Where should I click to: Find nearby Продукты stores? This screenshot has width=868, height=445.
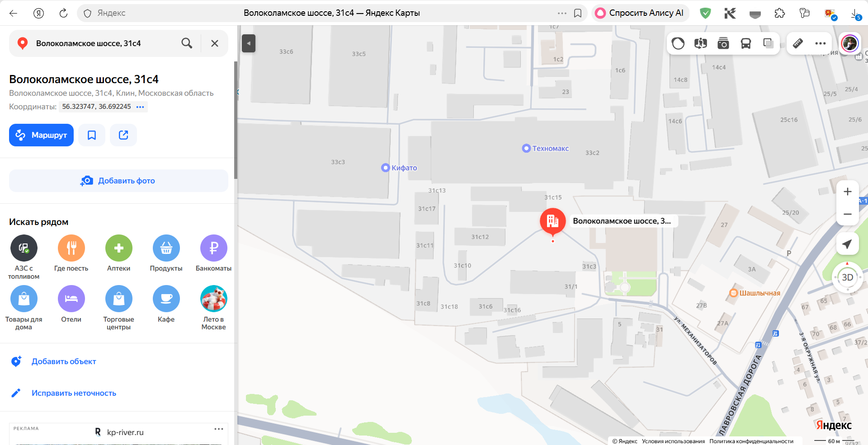pyautogui.click(x=166, y=253)
